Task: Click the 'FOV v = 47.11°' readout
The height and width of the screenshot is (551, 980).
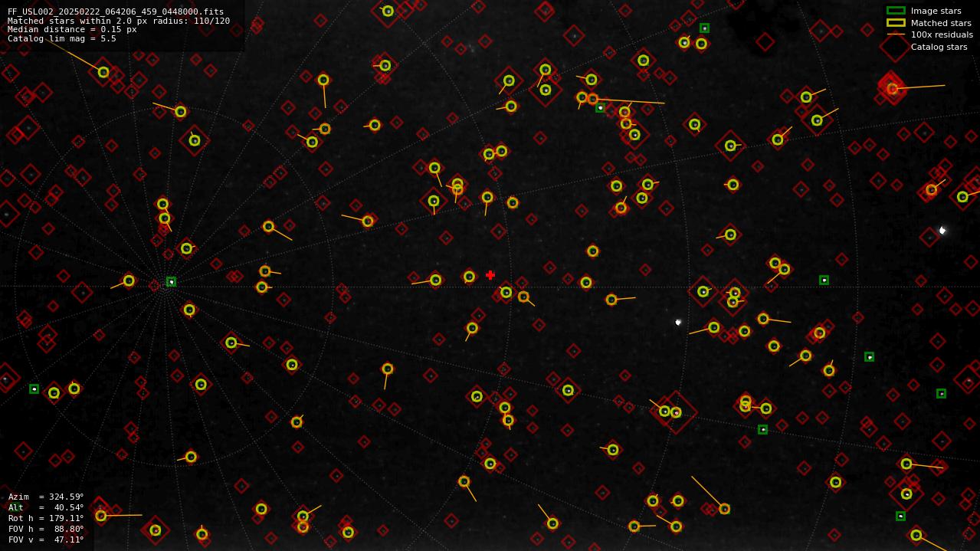Action: [46, 540]
